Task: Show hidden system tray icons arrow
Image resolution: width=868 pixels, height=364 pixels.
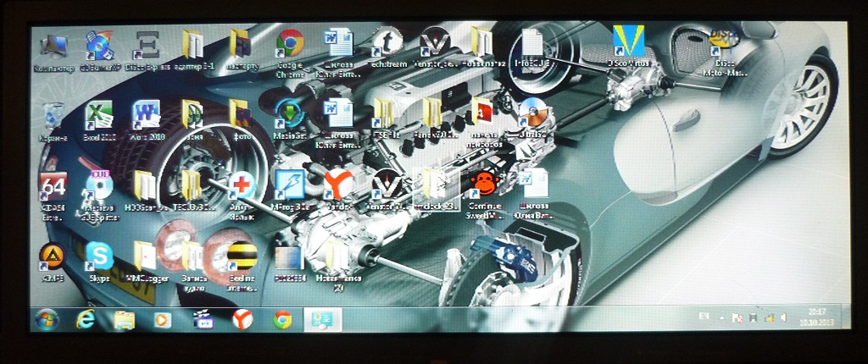Action: (721, 317)
